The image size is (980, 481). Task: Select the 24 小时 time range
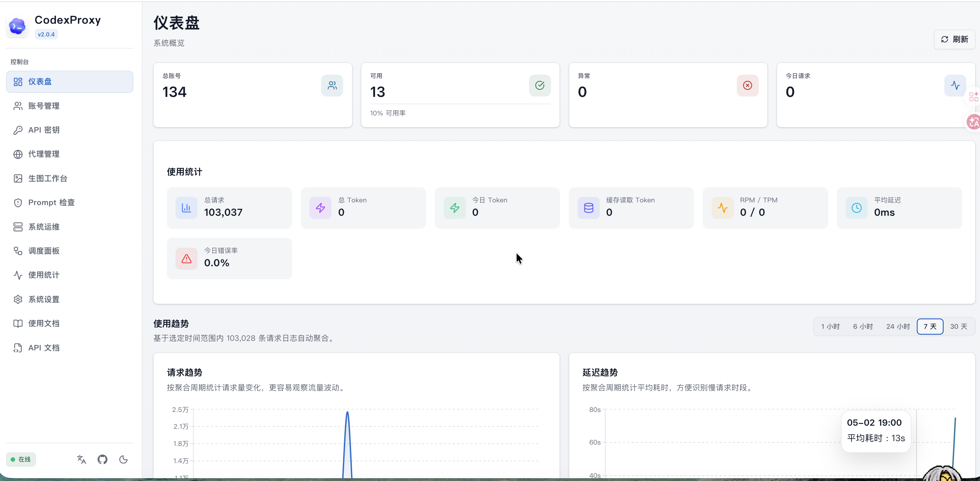898,326
